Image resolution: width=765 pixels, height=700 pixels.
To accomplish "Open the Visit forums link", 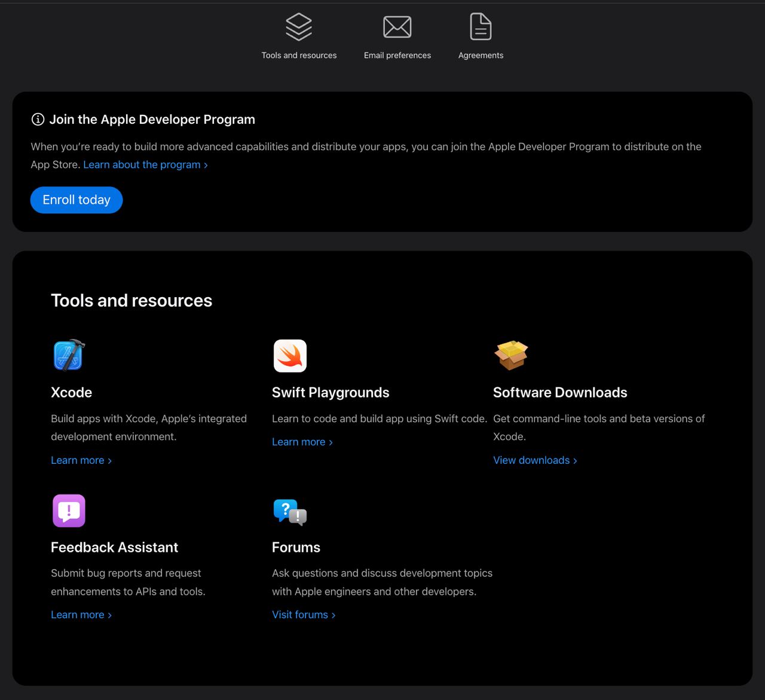I will coord(304,615).
